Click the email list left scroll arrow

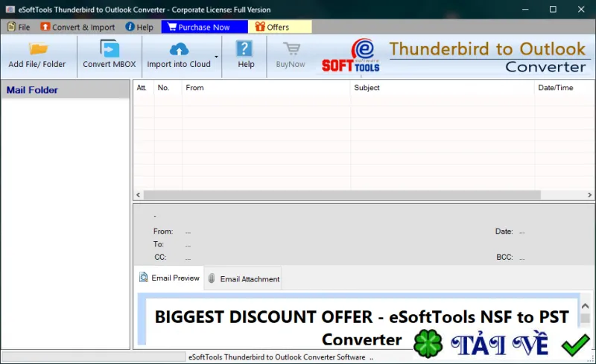coord(139,195)
